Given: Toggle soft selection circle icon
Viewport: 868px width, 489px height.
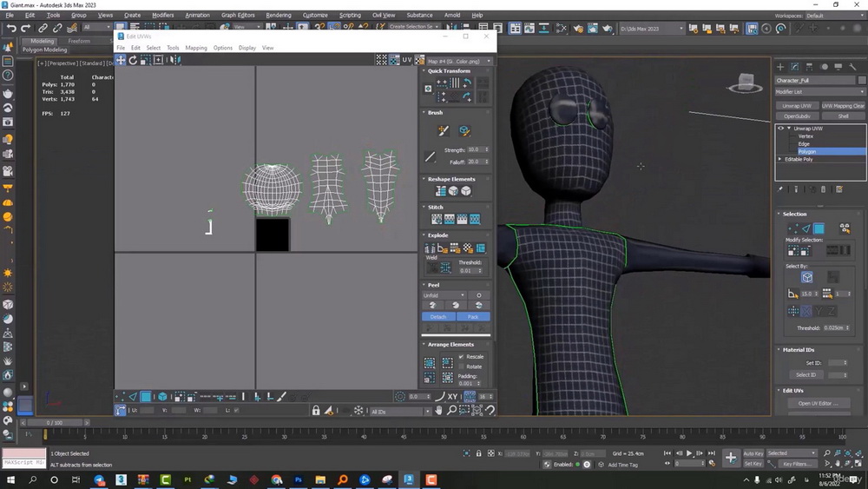Looking at the screenshot, I should pos(399,397).
